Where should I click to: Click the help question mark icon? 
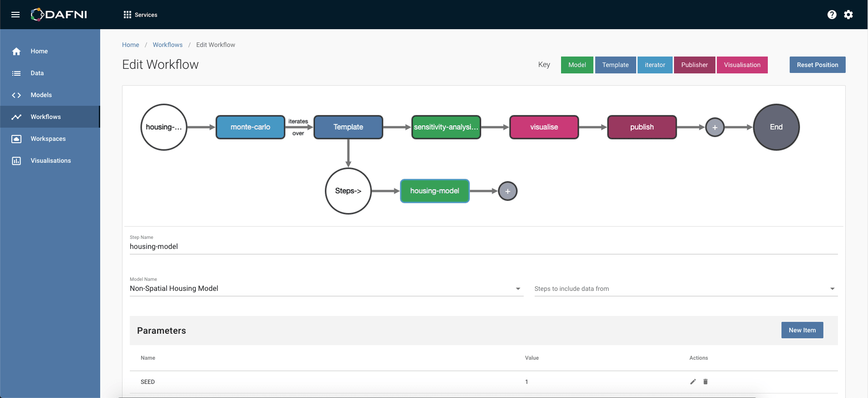(x=832, y=15)
